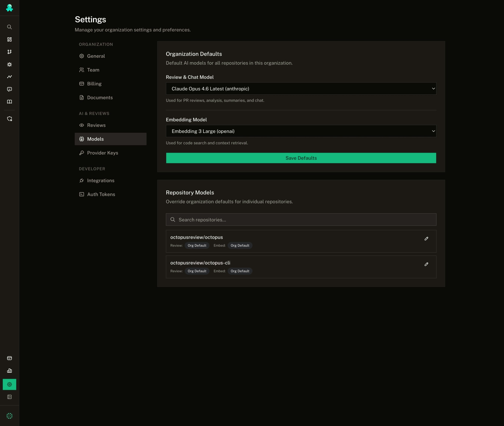Go to Provider Keys settings

tap(102, 153)
